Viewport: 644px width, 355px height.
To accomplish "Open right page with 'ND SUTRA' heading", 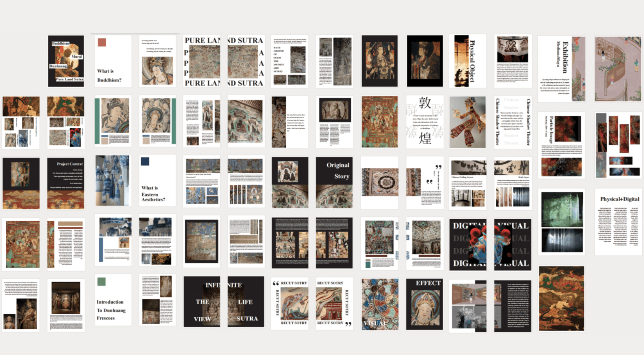I will point(246,61).
